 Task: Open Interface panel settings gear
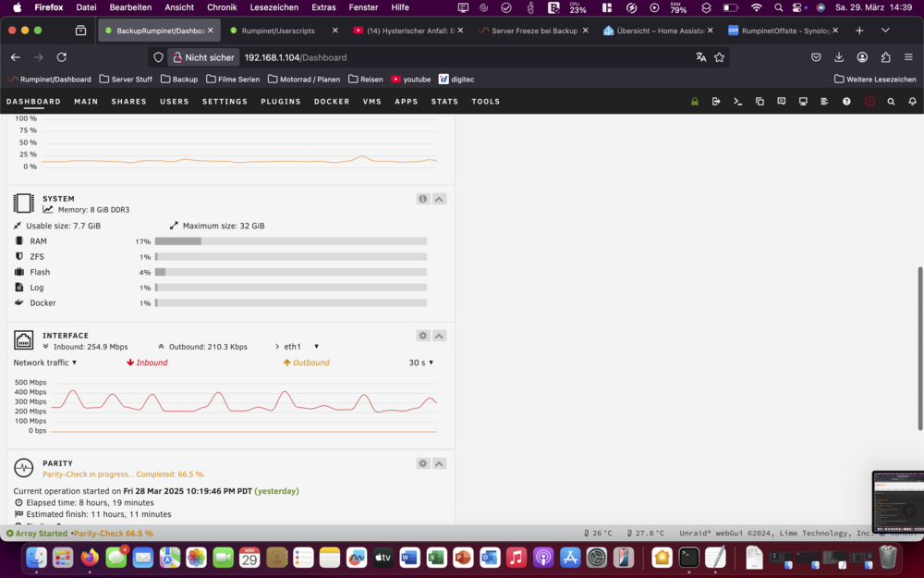(422, 336)
